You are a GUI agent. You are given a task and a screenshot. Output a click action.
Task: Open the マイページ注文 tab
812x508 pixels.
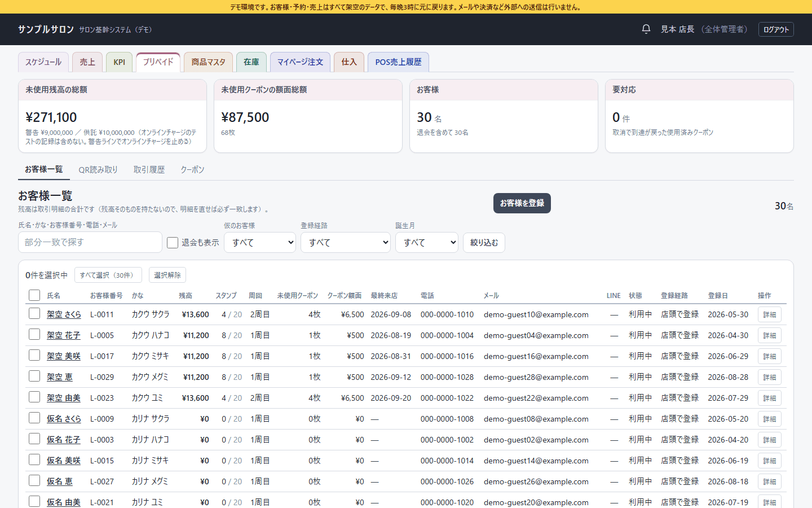(301, 62)
